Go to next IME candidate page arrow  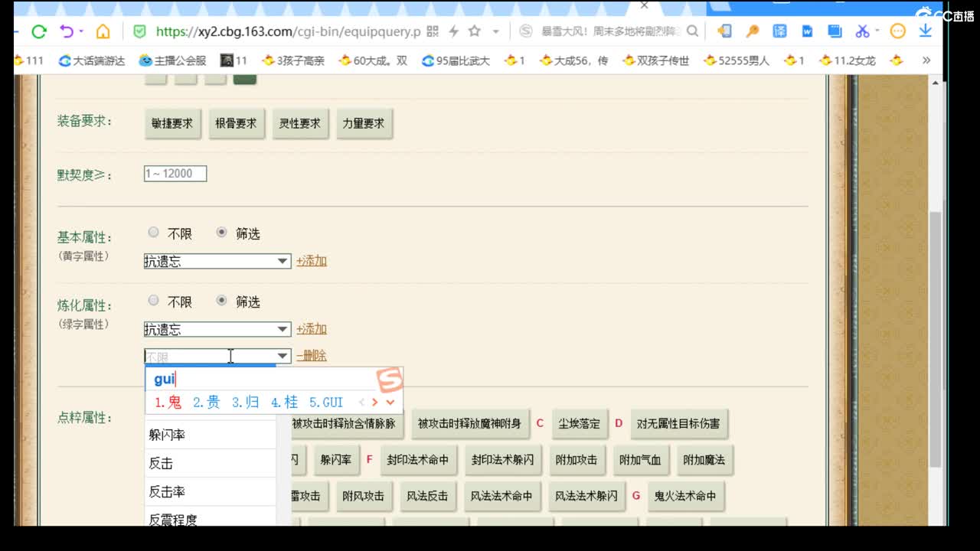point(374,403)
